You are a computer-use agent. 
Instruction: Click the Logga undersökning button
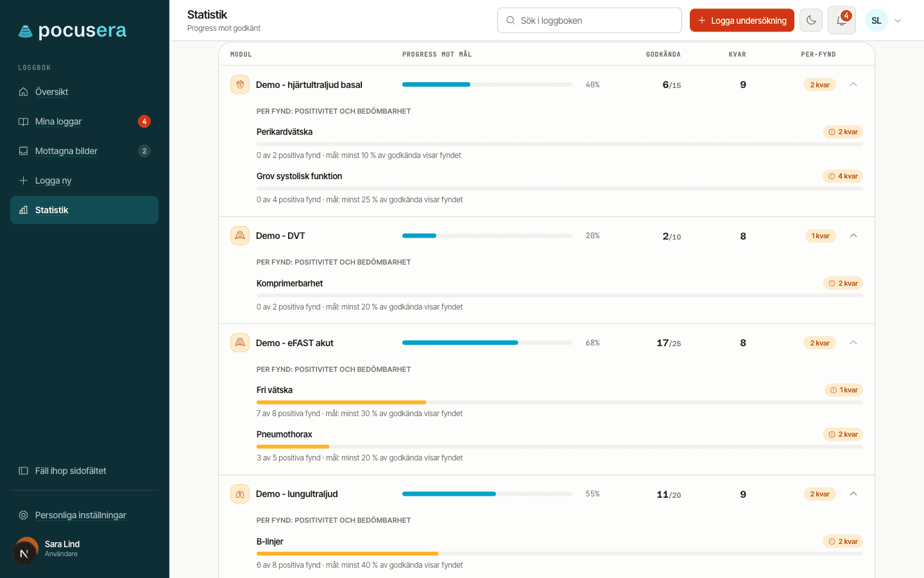(742, 21)
